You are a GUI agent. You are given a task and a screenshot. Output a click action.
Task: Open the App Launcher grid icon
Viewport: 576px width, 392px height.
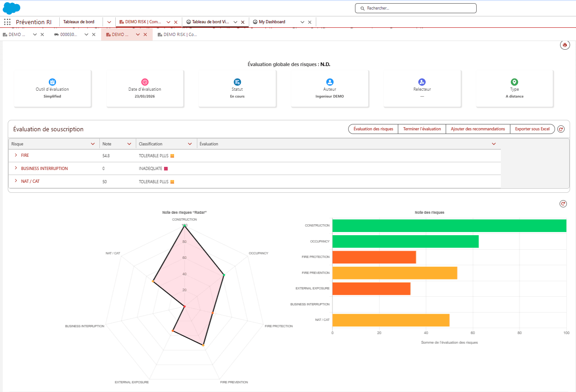point(7,22)
